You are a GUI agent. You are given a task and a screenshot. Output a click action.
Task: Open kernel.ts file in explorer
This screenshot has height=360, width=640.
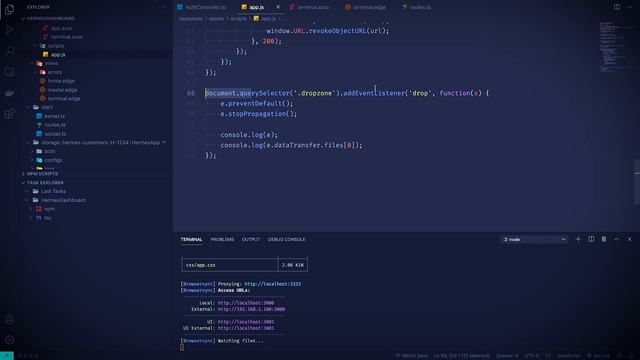55,116
